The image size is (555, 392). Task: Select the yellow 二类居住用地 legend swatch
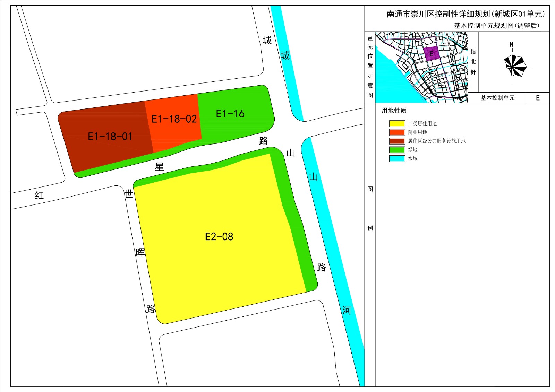(x=397, y=124)
